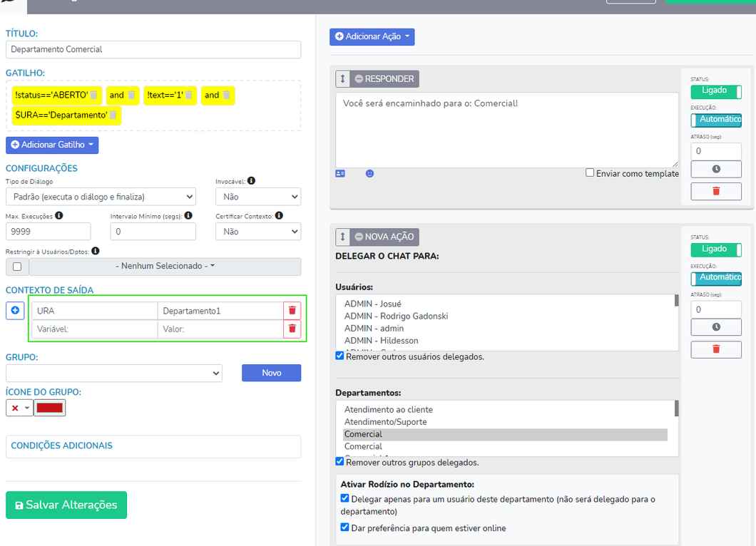Delete the URA Departamento1 context row

[292, 310]
